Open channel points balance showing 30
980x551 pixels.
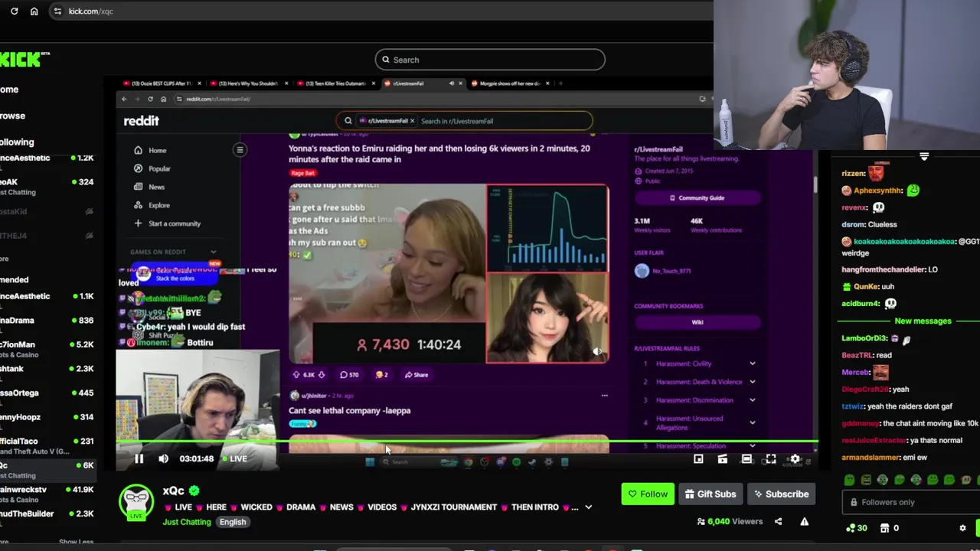point(856,528)
